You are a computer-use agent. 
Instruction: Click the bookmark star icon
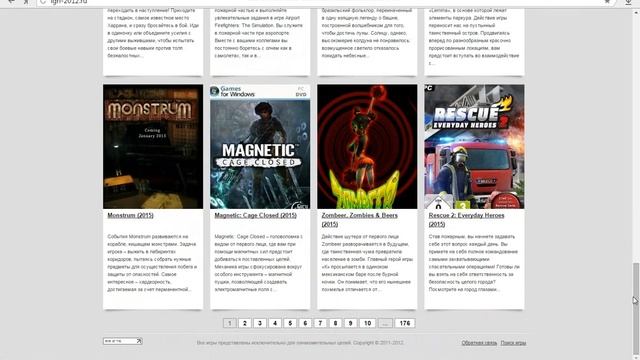(607, 2)
